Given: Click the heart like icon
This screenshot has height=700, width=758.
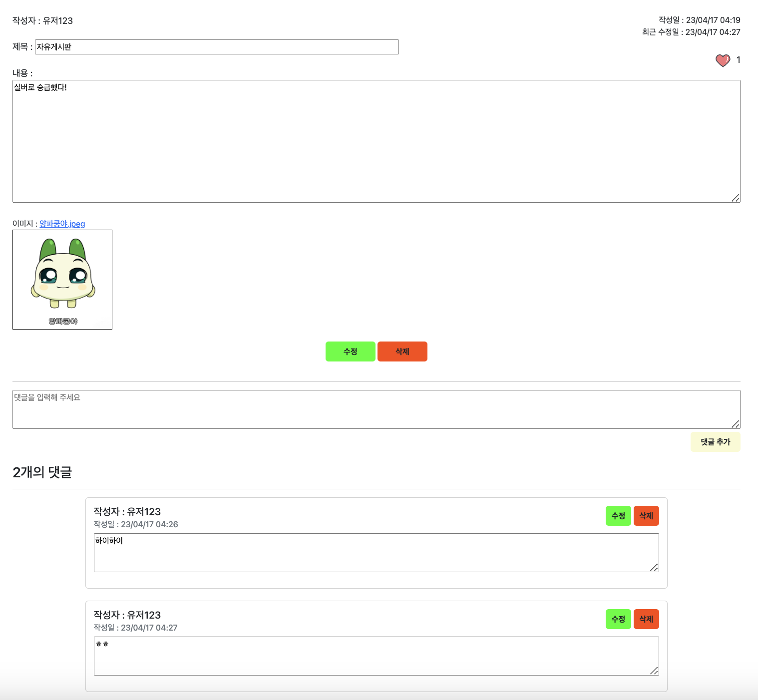Looking at the screenshot, I should (x=723, y=60).
